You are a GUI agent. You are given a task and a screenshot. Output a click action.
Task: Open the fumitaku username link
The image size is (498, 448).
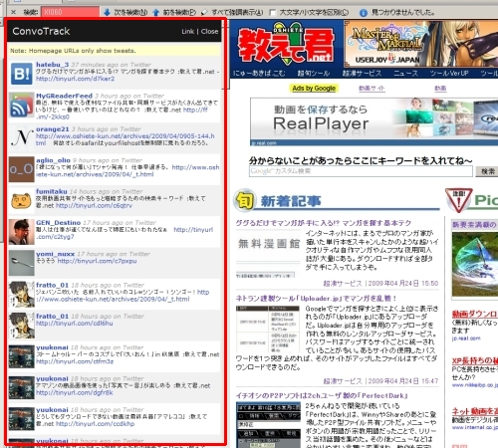pyautogui.click(x=52, y=191)
